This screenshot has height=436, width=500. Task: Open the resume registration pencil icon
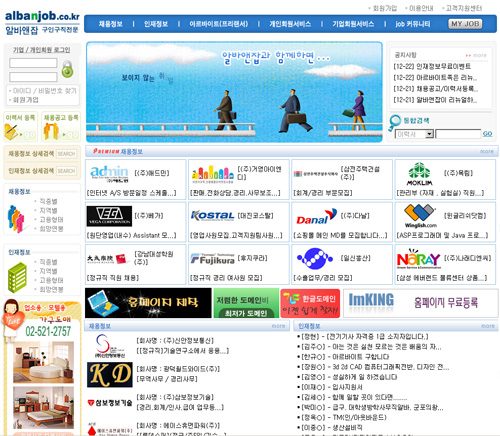click(11, 132)
